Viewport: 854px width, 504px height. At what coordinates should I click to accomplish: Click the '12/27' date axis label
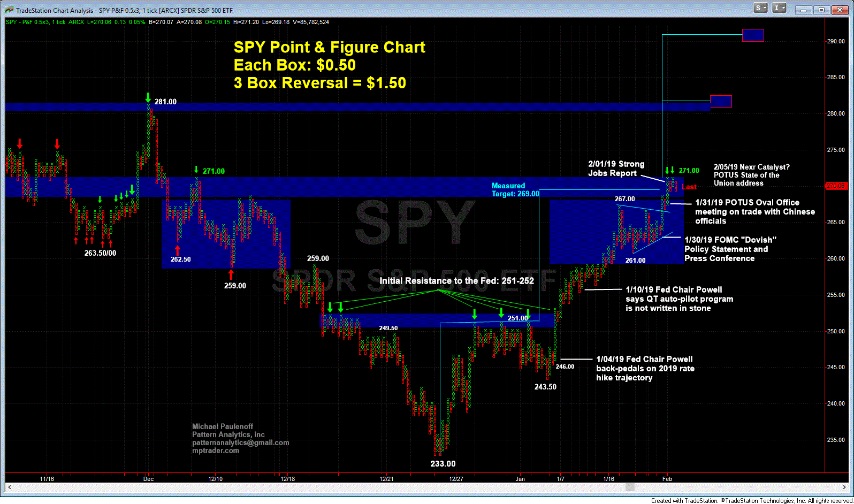(456, 479)
